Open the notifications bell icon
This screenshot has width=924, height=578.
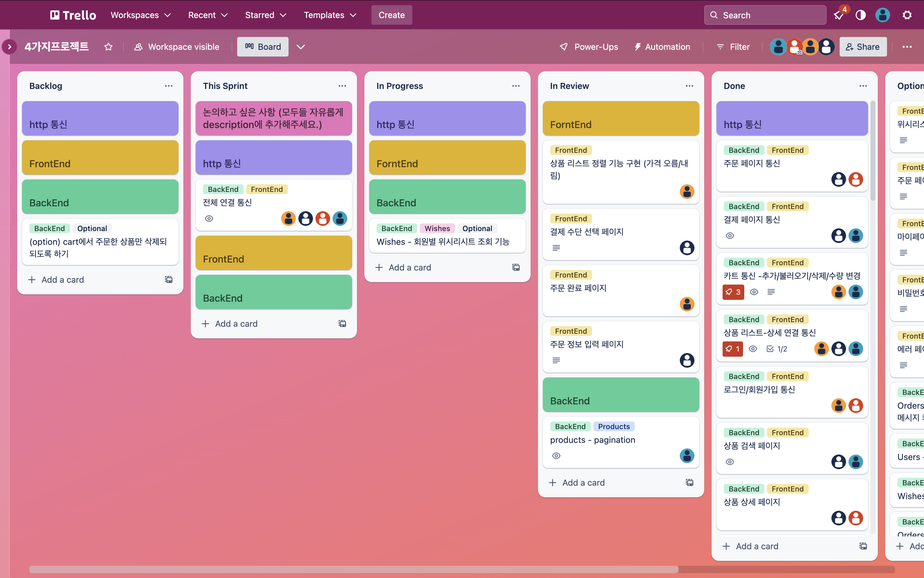click(839, 15)
